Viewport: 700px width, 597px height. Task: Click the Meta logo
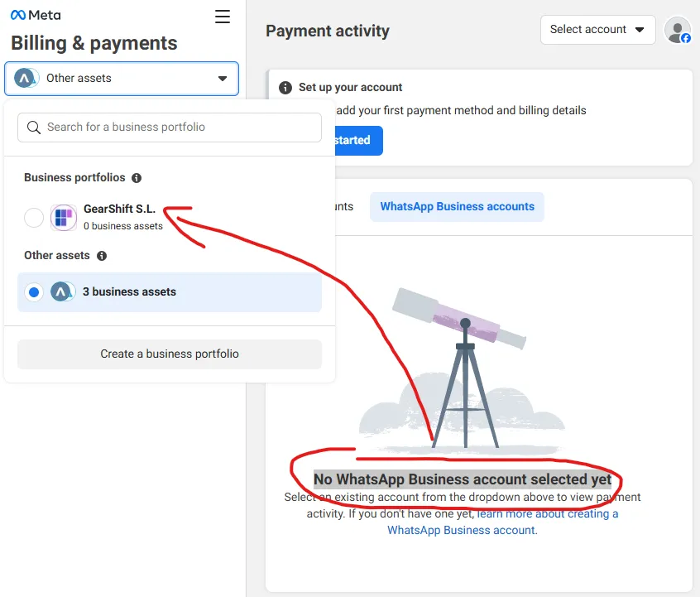click(x=36, y=15)
